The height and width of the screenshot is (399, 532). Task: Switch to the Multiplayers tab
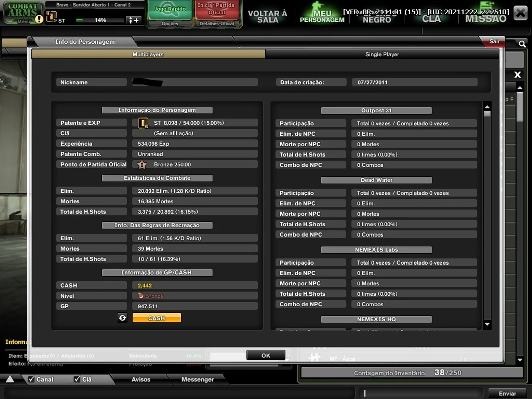point(148,54)
